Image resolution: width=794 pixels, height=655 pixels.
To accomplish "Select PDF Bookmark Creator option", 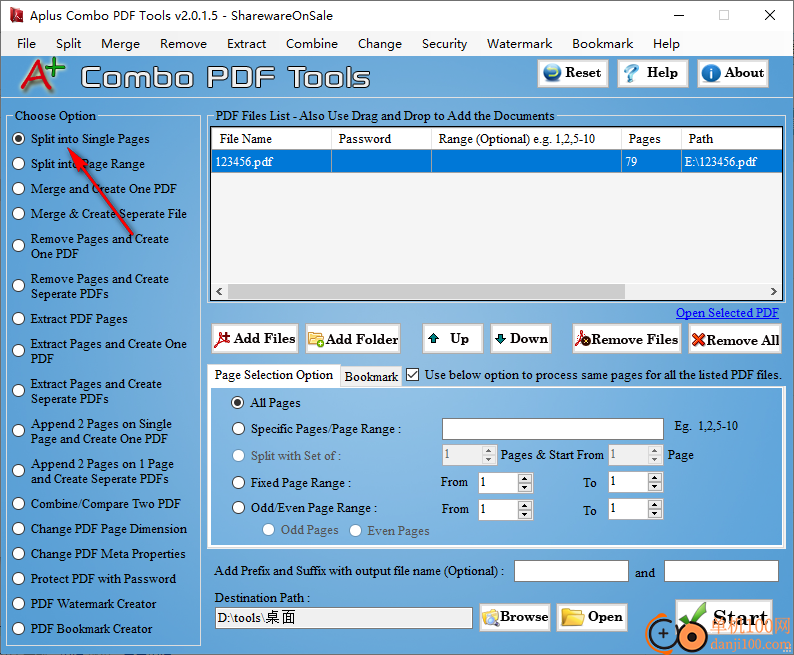I will pyautogui.click(x=19, y=629).
